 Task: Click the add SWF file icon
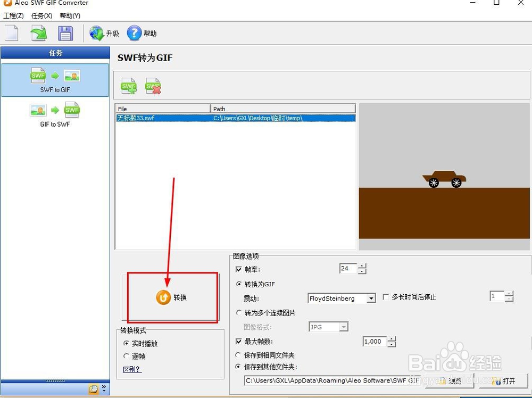tap(129, 86)
